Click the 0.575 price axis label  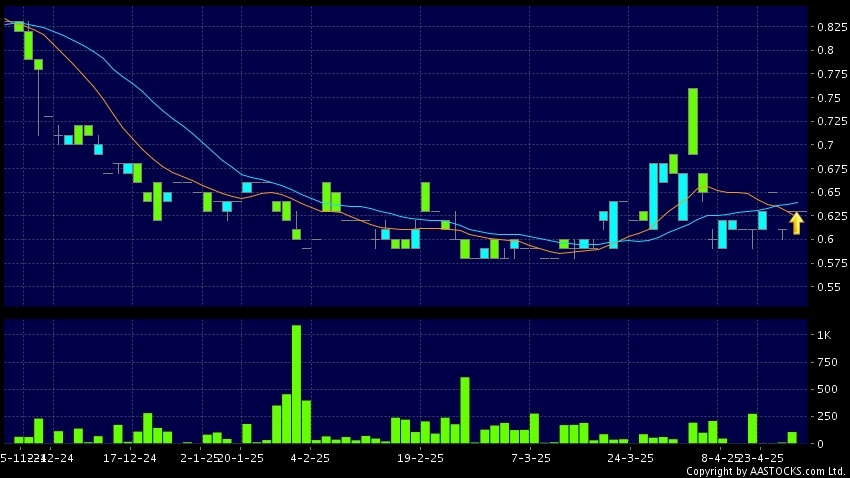coord(832,263)
